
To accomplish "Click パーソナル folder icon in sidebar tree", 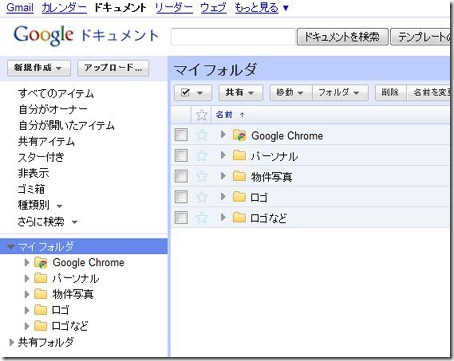I will pyautogui.click(x=41, y=278).
